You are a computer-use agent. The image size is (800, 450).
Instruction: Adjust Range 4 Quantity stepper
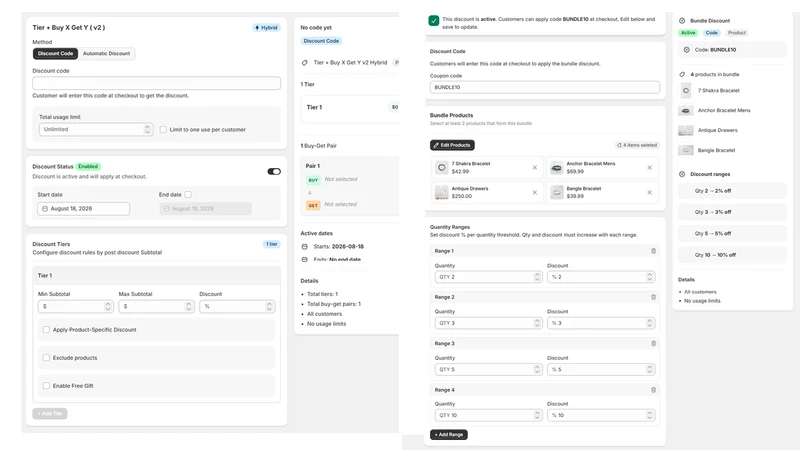(537, 415)
